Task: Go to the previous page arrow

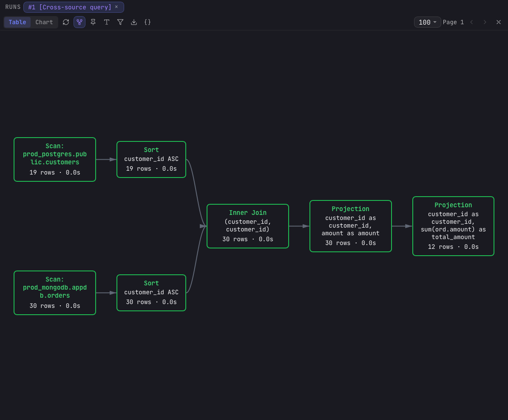Action: (472, 22)
